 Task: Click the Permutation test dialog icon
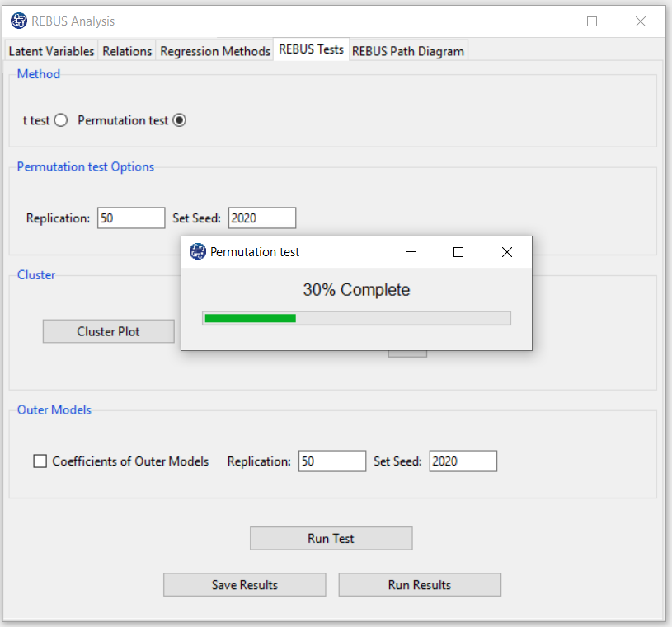(x=197, y=252)
